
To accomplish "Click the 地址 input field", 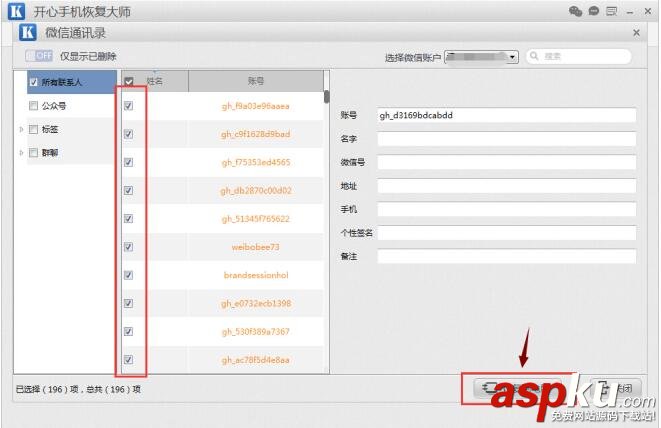I will click(x=507, y=186).
